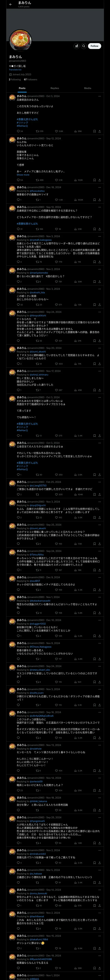Switch to the Media tab
Image resolution: width=110 pixels, height=980 pixels.
click(x=88, y=88)
